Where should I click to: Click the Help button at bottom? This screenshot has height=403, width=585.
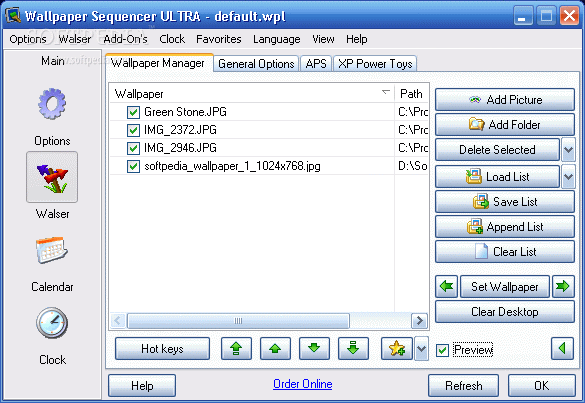click(x=142, y=385)
